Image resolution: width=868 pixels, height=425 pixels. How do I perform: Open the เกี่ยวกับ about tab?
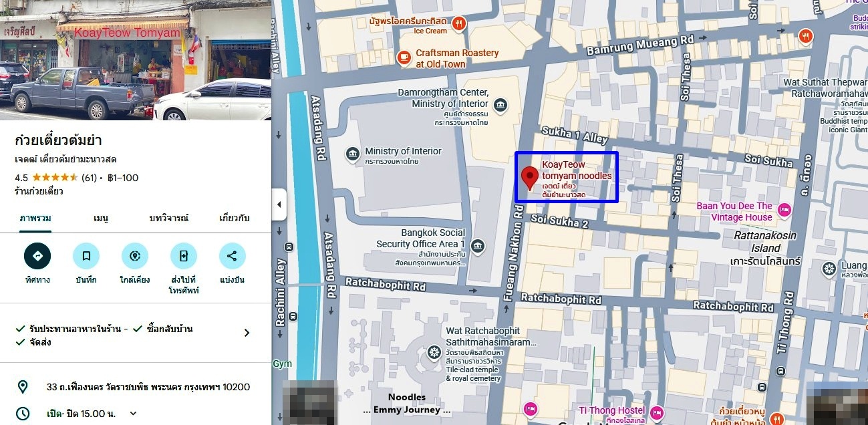click(235, 219)
